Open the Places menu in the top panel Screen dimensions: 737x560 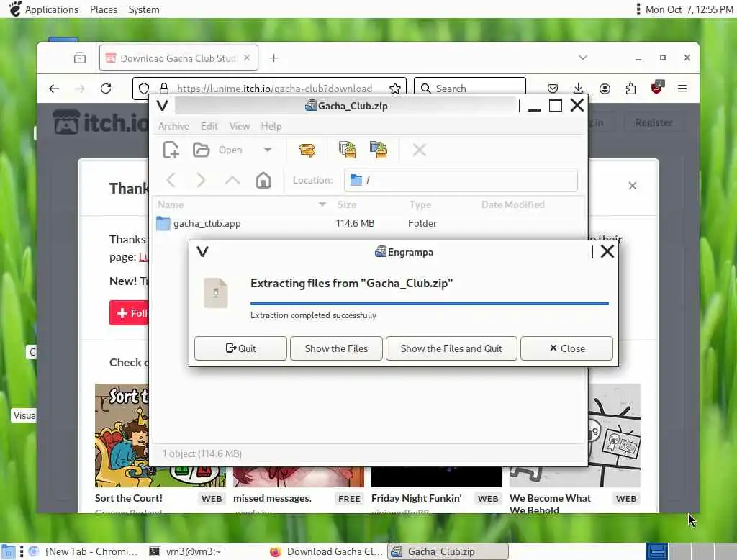coord(104,9)
